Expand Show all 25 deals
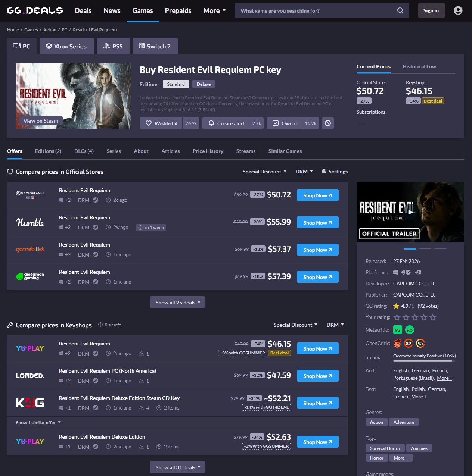The image size is (472, 476). point(177,302)
